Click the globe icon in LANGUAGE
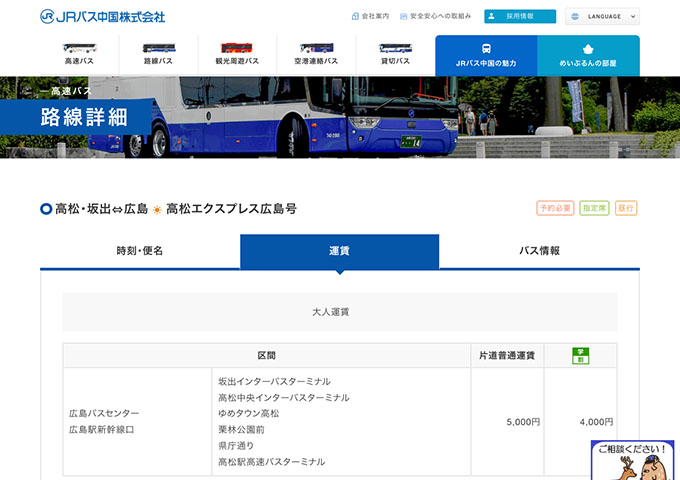 point(575,16)
